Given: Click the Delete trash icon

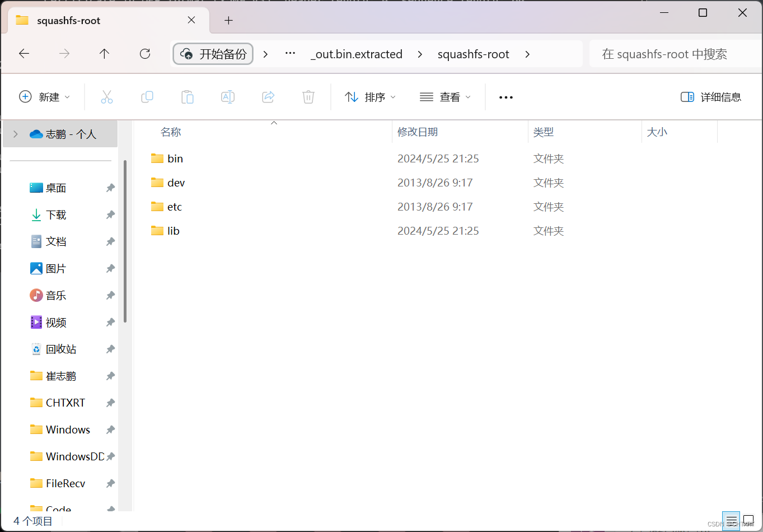Looking at the screenshot, I should [x=308, y=97].
